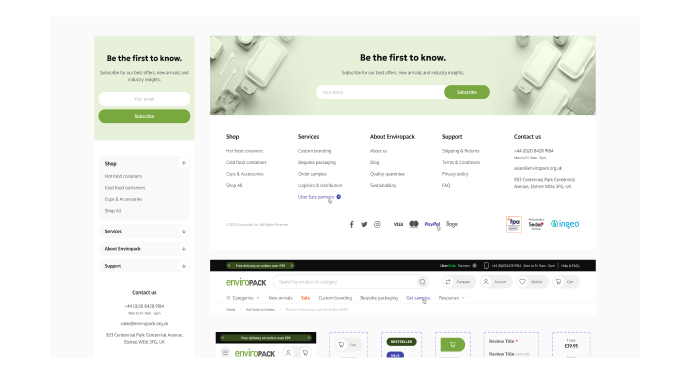Click the arrow icon beside Uber Eats partners
The width and height of the screenshot is (690, 373).
tap(339, 197)
